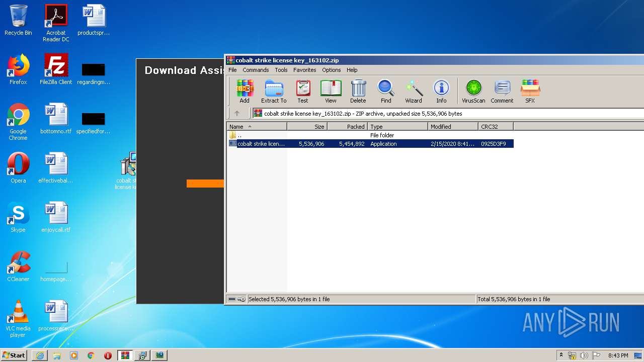The image size is (644, 362).
Task: Open the Help menu
Action: [x=352, y=70]
